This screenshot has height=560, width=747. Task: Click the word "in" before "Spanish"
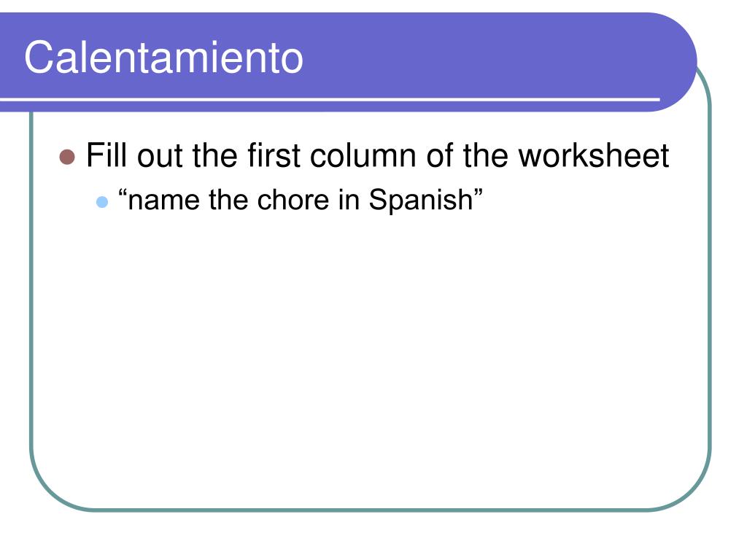(349, 200)
